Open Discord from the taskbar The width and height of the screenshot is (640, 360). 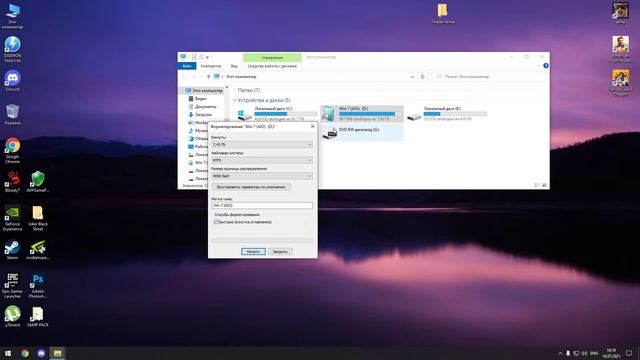coord(41,353)
